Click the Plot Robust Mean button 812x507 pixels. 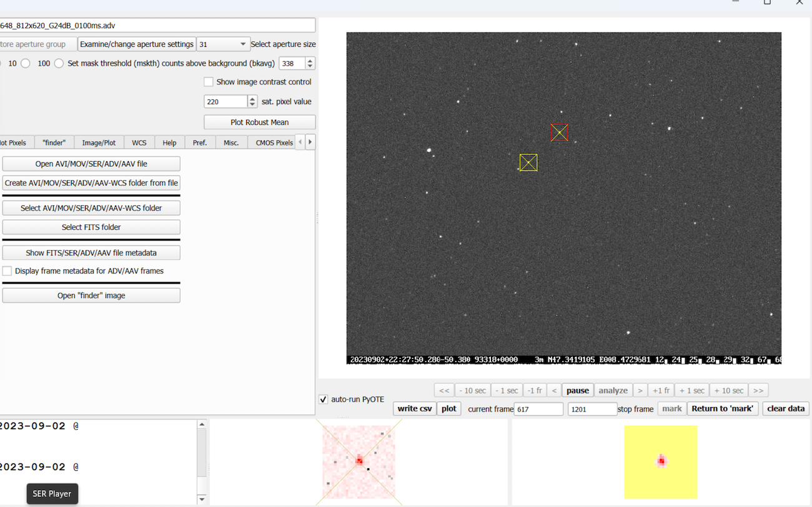(x=259, y=122)
